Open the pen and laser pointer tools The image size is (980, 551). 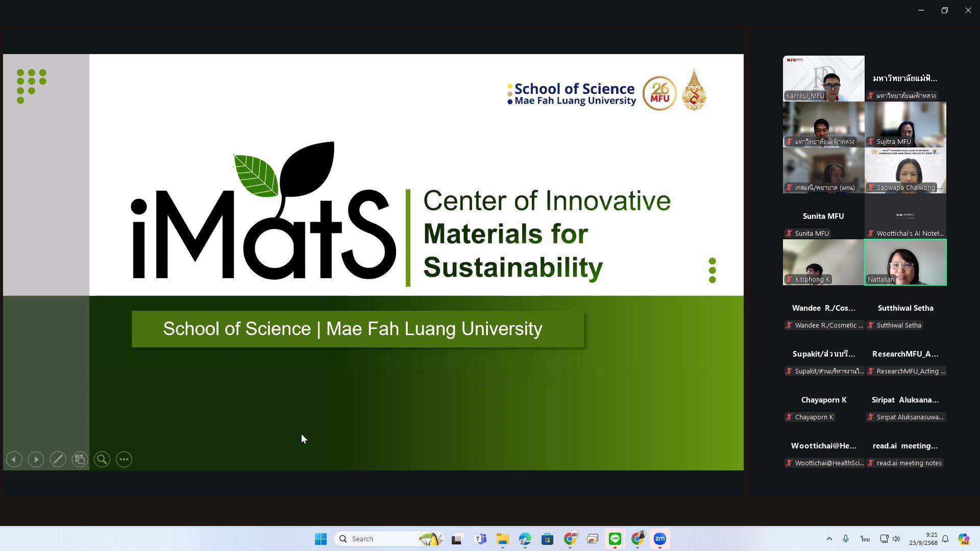58,460
